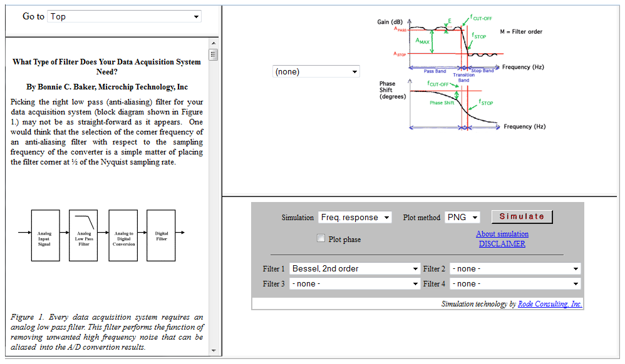Open the Simulation type dropdown
625x364 pixels.
coord(354,218)
